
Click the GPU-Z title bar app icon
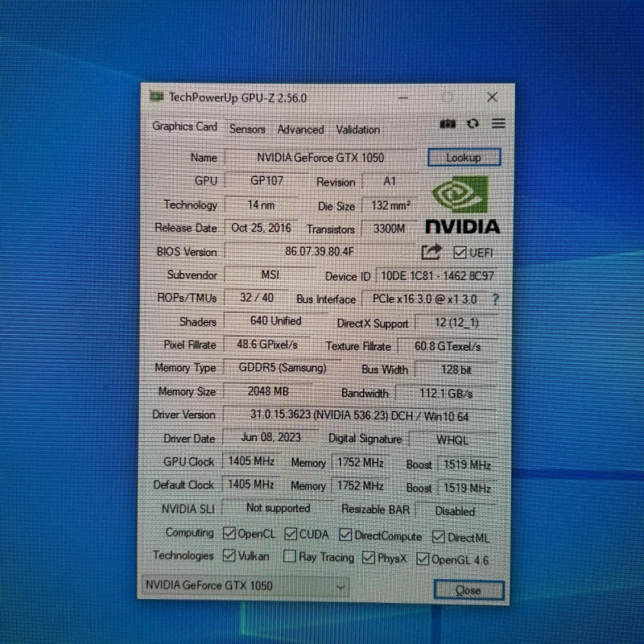click(x=157, y=97)
